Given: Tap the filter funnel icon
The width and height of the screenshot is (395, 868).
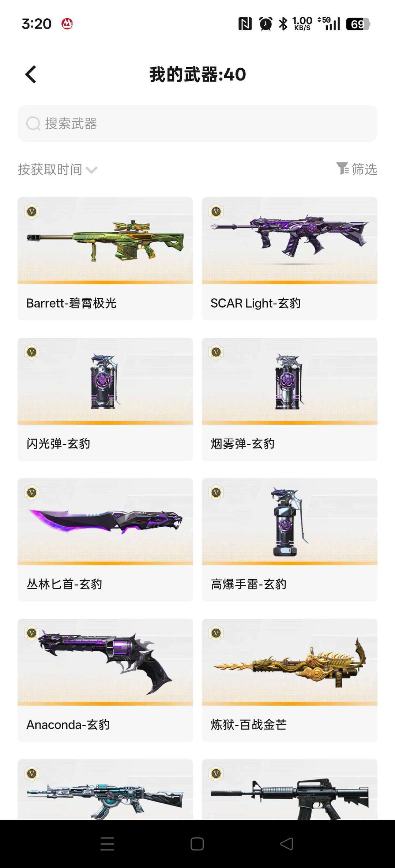Looking at the screenshot, I should coord(342,168).
